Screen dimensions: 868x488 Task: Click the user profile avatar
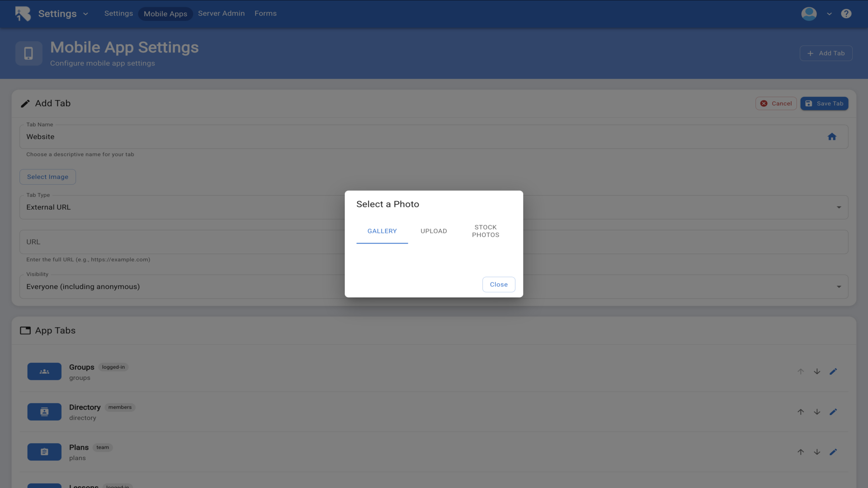tap(809, 14)
